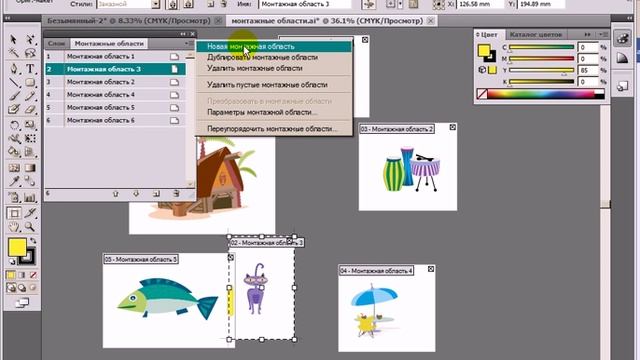Click the new artboard icon at panel bottom
This screenshot has width=640, height=360.
tap(156, 193)
